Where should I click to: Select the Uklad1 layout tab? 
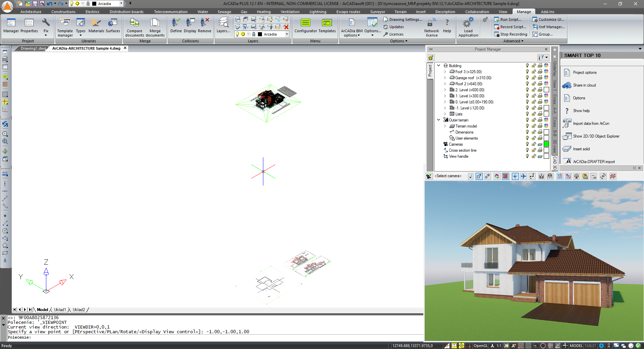(x=60, y=309)
